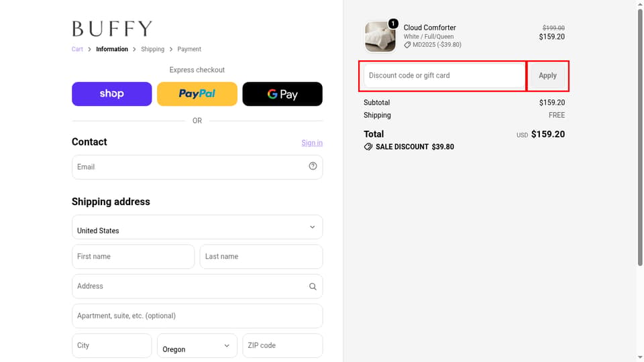Viewport: 644px width, 362px height.
Task: Focus the Apartment, suite field
Action: [197, 316]
